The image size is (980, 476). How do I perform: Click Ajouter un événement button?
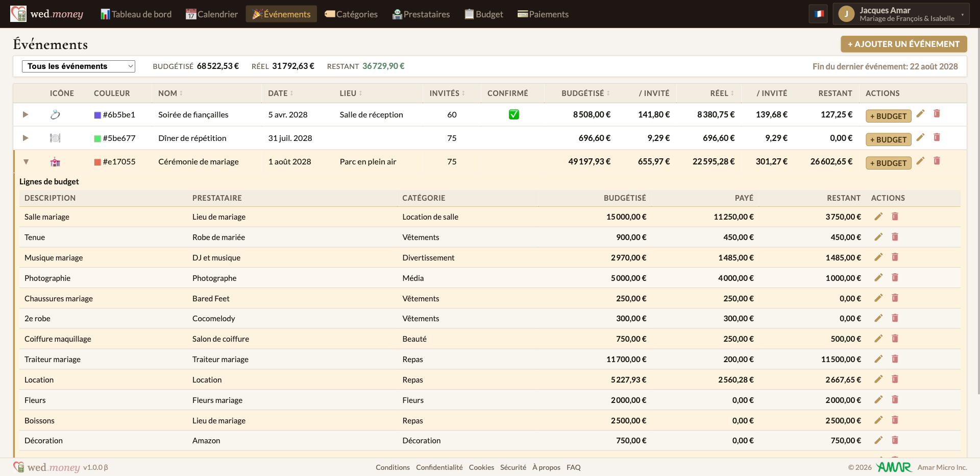click(903, 44)
